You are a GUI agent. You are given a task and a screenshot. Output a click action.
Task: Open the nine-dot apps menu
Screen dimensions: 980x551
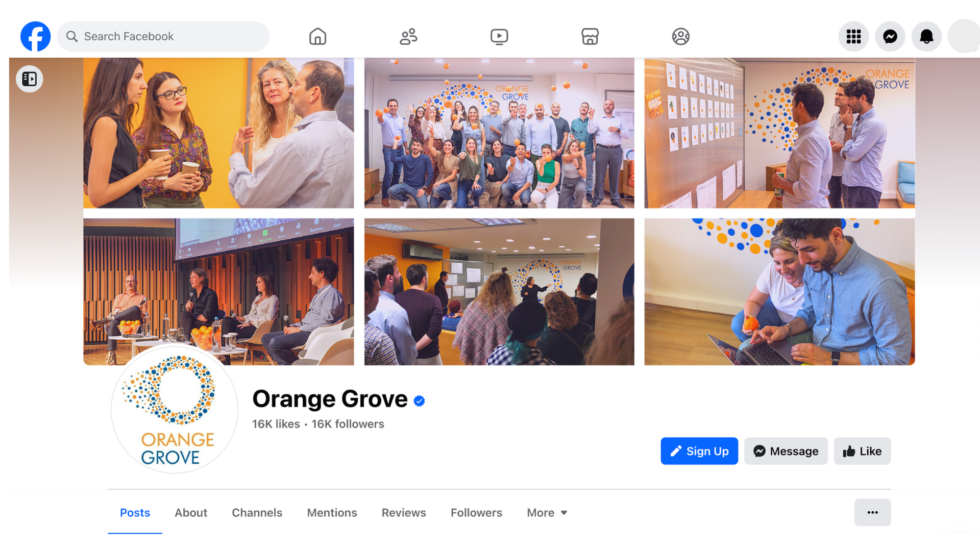853,36
